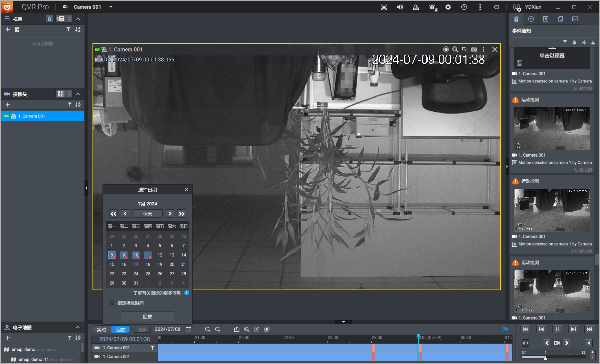Collapse the 摄像头 camera panel
Viewport: 600px width, 364px height.
[78, 94]
